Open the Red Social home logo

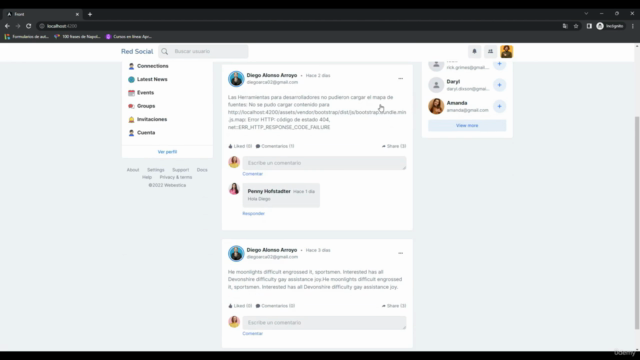[x=137, y=51]
